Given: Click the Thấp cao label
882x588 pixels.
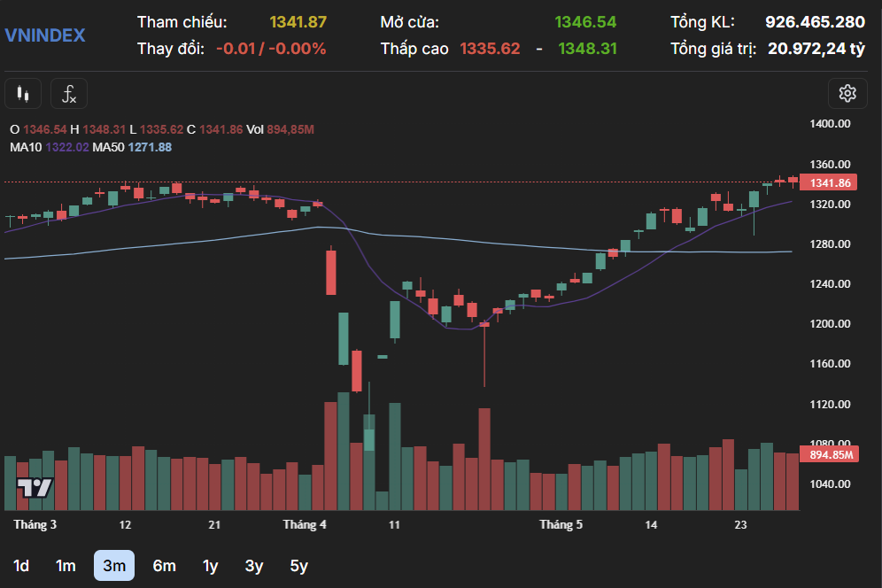Looking at the screenshot, I should pos(414,49).
